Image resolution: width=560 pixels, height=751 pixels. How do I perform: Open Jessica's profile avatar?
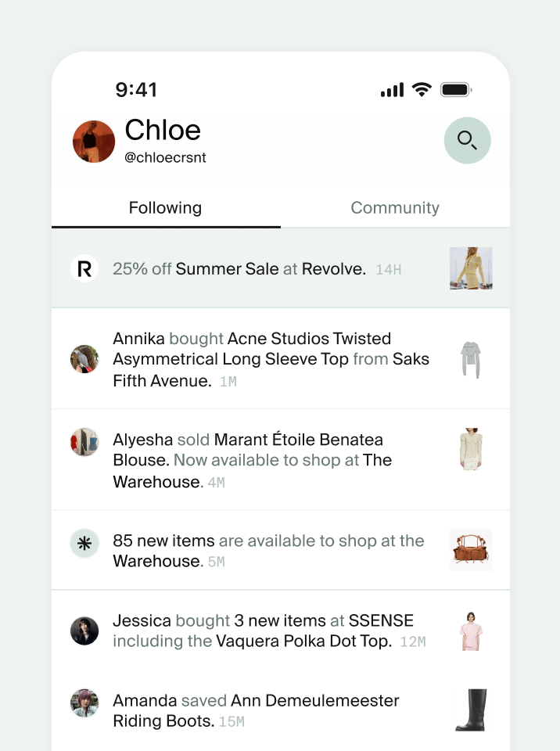coord(84,631)
